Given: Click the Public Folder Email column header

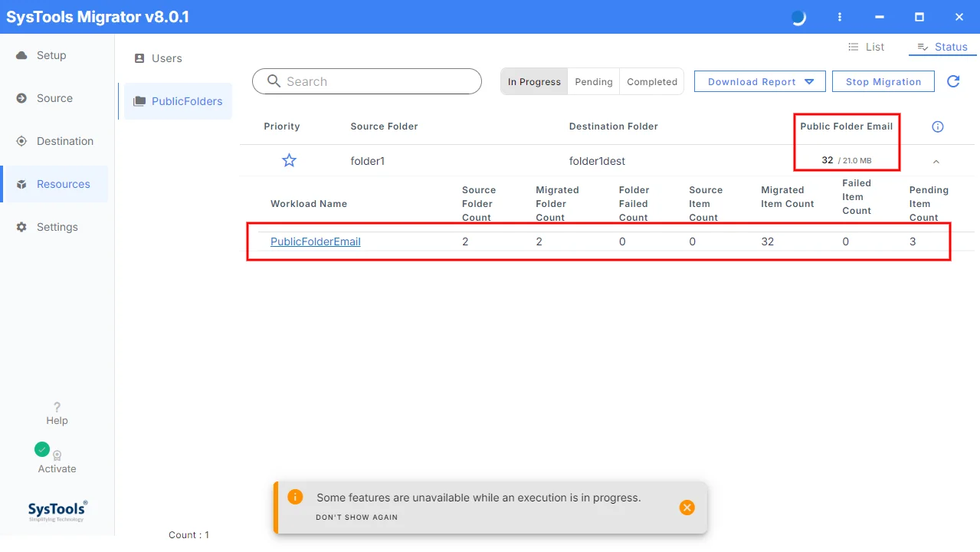Looking at the screenshot, I should click(847, 127).
